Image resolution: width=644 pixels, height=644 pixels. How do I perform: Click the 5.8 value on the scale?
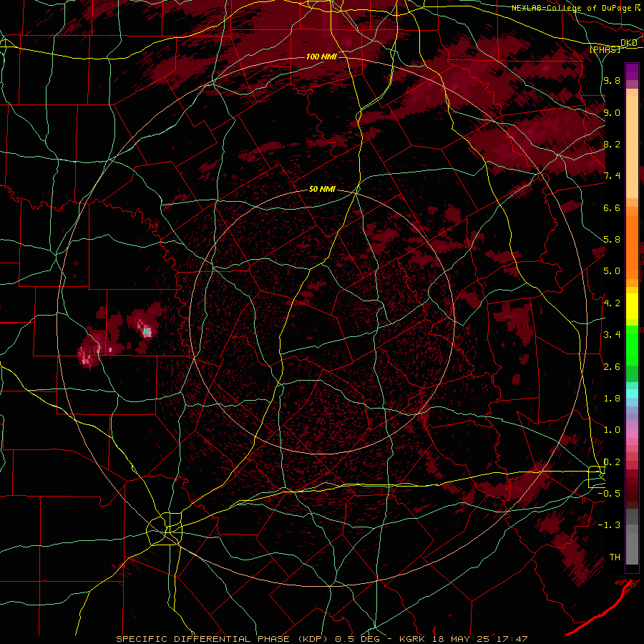[612, 240]
